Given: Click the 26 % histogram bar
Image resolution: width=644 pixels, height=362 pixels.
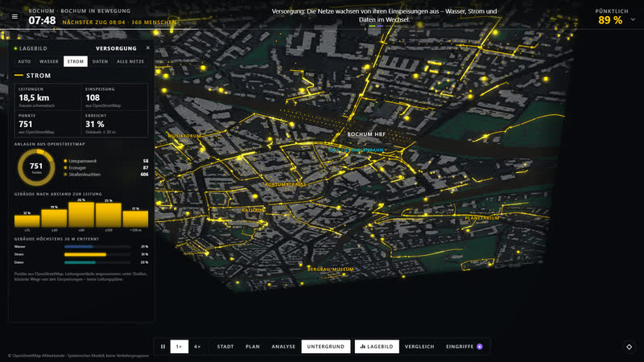Looking at the screenshot, I should click(81, 214).
